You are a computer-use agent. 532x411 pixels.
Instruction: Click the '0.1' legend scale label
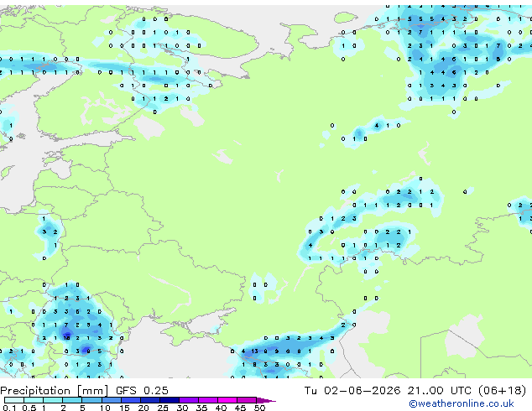9,408
